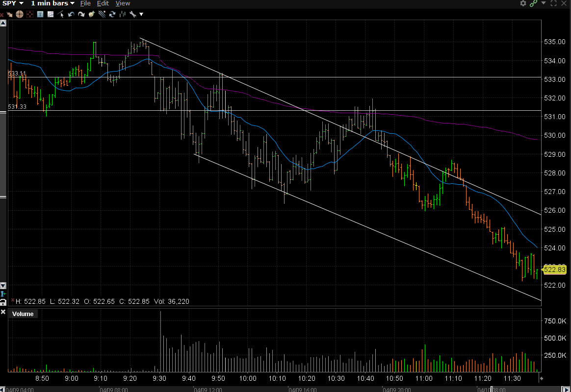571x392 pixels.
Task: Activate the crosshair tool
Action: coord(20,14)
